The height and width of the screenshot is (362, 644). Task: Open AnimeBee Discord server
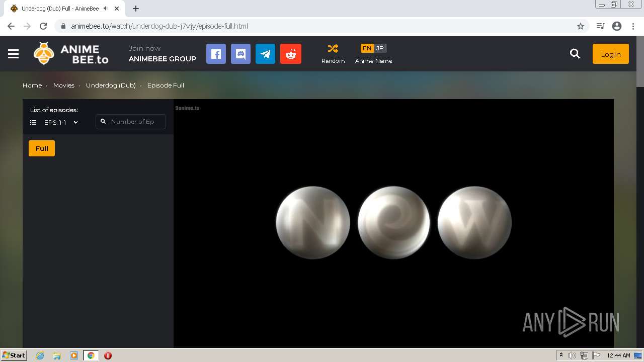click(x=240, y=54)
